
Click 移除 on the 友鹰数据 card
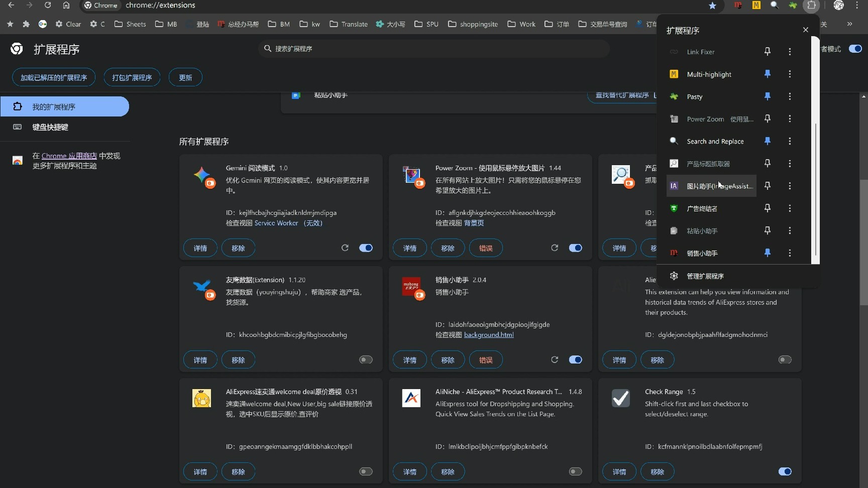(238, 359)
